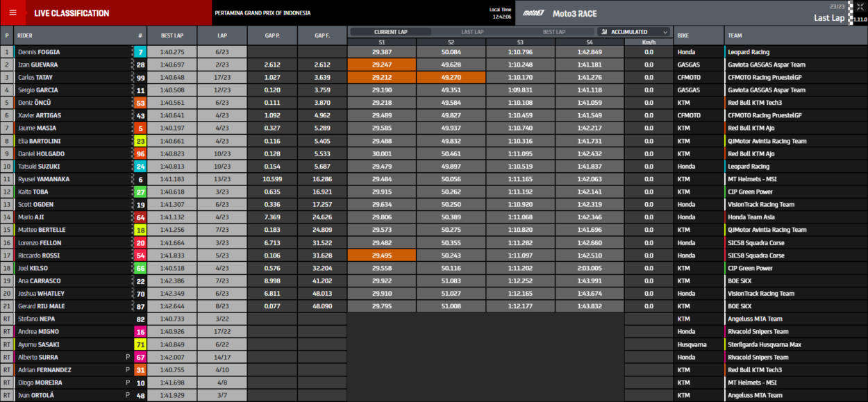Screen dimensions: 868x402
Task: Select rider Ana CARRASCO
Action: point(39,281)
